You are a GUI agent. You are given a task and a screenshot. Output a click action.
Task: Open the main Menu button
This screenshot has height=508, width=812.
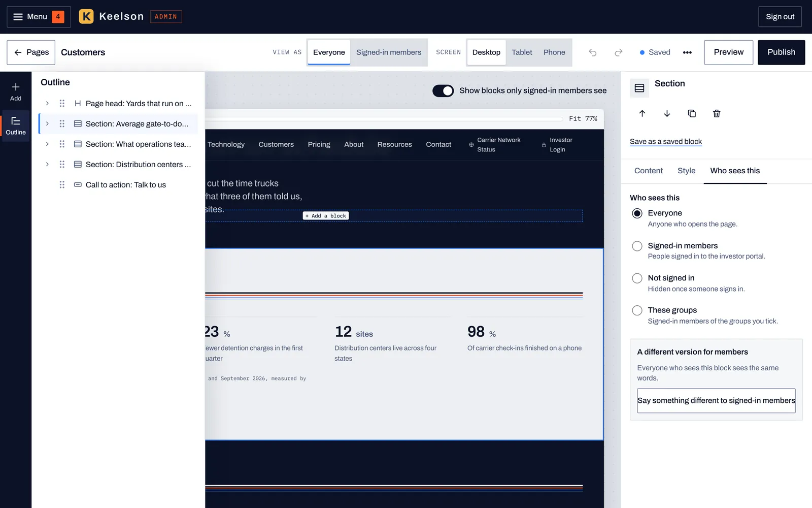tap(39, 17)
